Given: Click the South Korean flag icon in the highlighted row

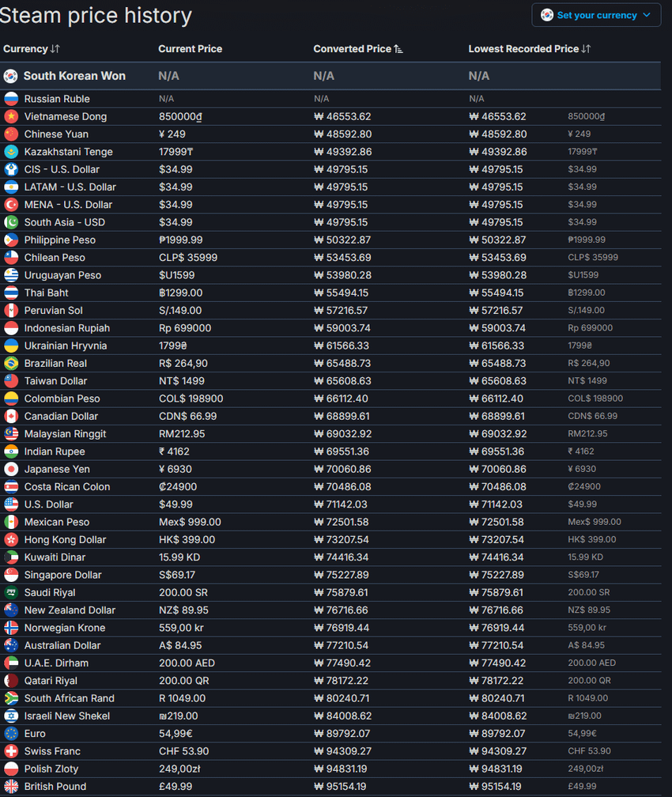Looking at the screenshot, I should 11,76.
